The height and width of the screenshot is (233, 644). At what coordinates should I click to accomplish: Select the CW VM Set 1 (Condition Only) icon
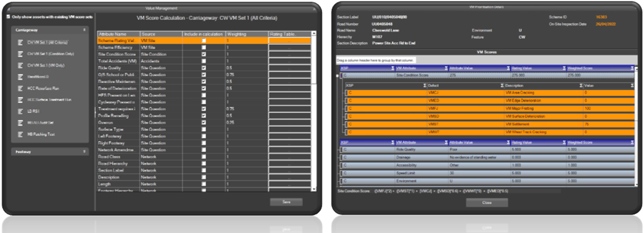click(20, 54)
